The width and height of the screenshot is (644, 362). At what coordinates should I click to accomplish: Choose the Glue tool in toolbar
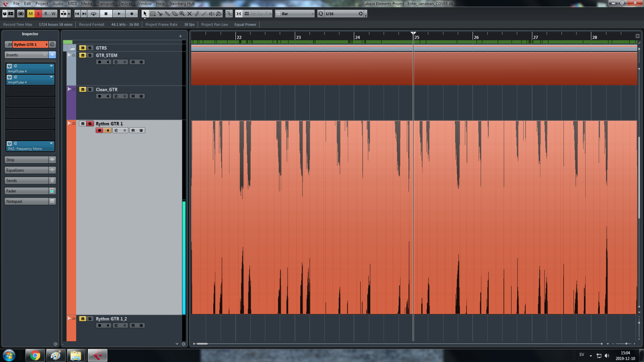pyautogui.click(x=167, y=14)
